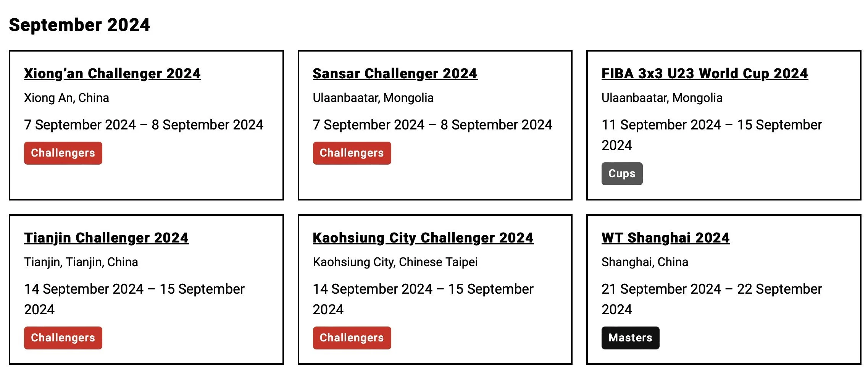Click the 7–8 September date in the Sansar card

(x=432, y=125)
